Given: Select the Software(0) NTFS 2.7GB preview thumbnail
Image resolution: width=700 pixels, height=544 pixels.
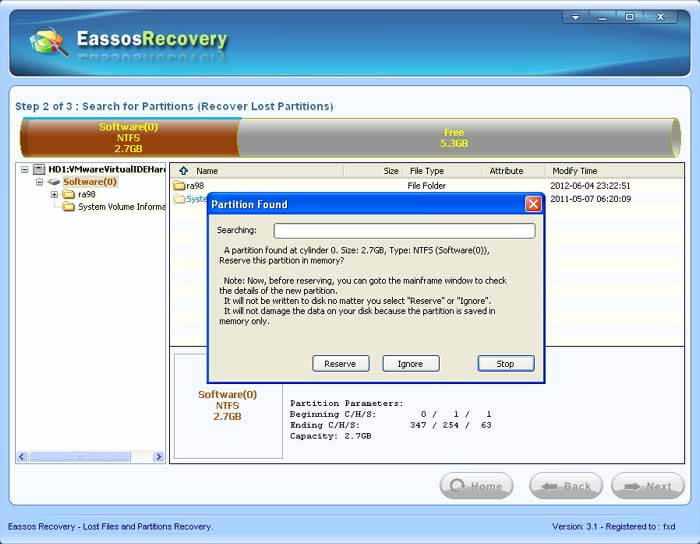Looking at the screenshot, I should point(228,406).
